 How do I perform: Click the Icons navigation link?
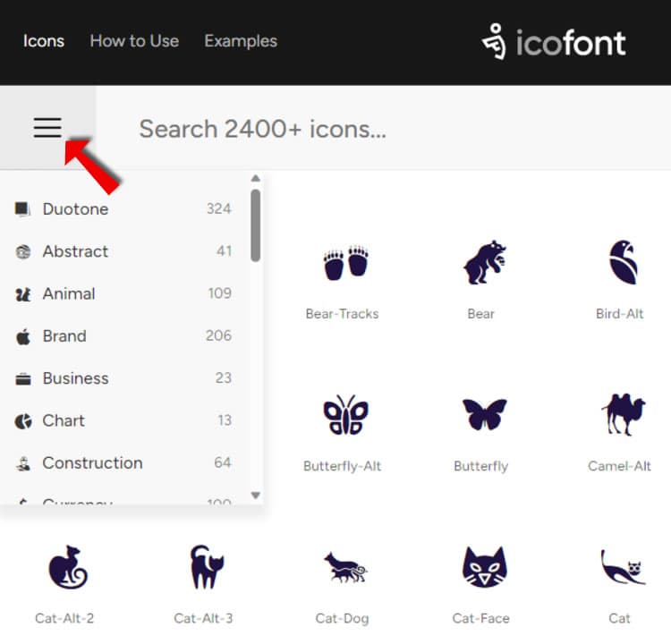(44, 41)
